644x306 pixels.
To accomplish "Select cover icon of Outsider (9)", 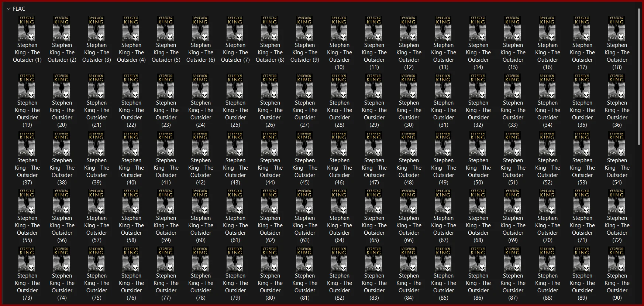I will [305, 28].
